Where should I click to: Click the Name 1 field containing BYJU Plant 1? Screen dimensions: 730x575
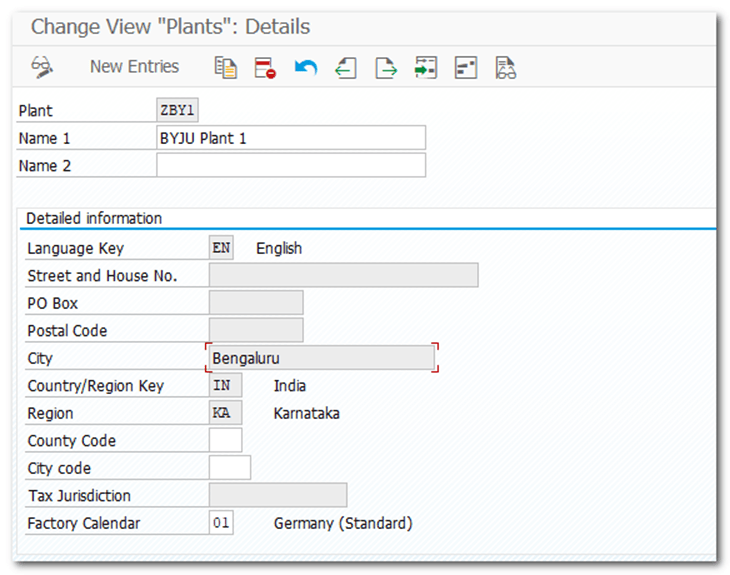point(290,138)
